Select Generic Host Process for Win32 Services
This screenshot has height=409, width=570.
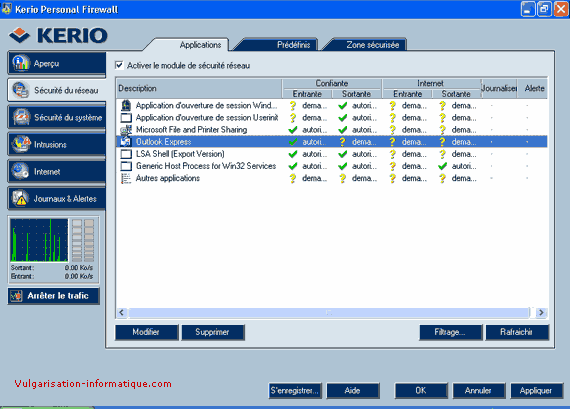(332, 166)
